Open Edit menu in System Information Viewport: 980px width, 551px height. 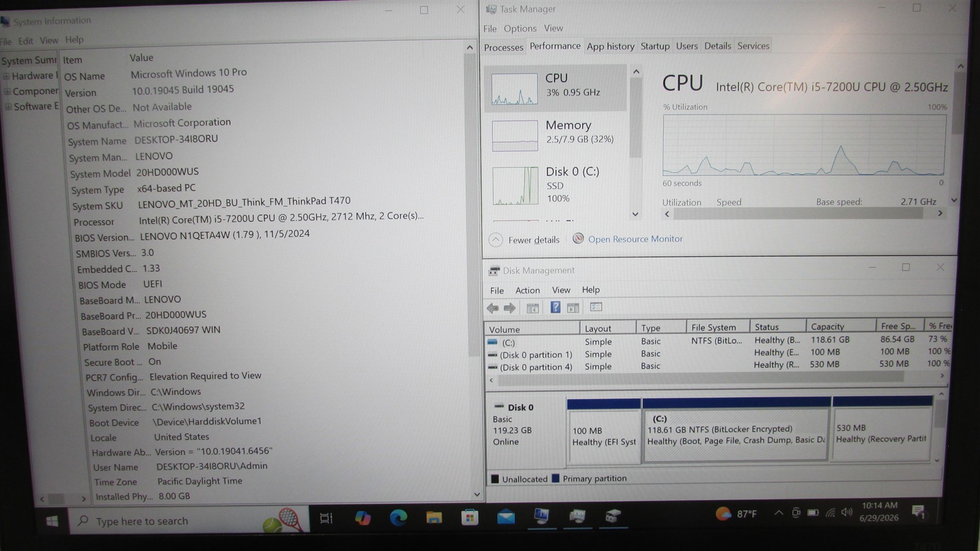26,41
